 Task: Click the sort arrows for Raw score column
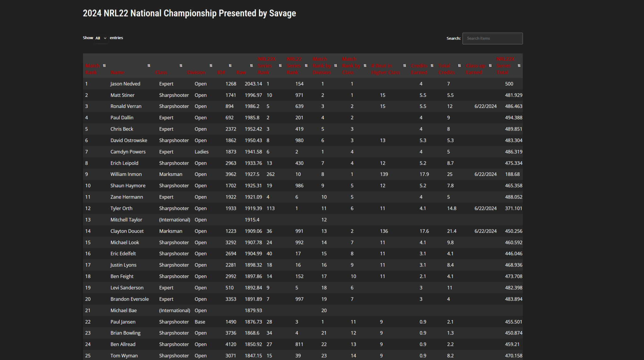pos(251,66)
